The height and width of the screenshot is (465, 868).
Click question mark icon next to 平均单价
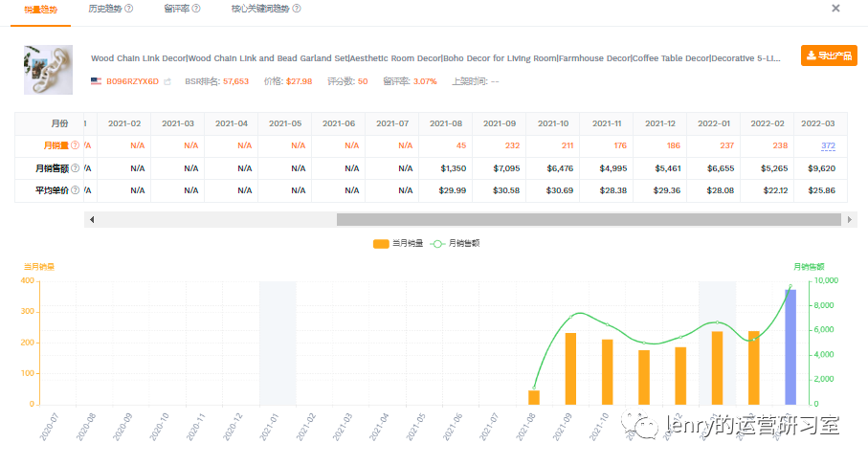pos(76,190)
